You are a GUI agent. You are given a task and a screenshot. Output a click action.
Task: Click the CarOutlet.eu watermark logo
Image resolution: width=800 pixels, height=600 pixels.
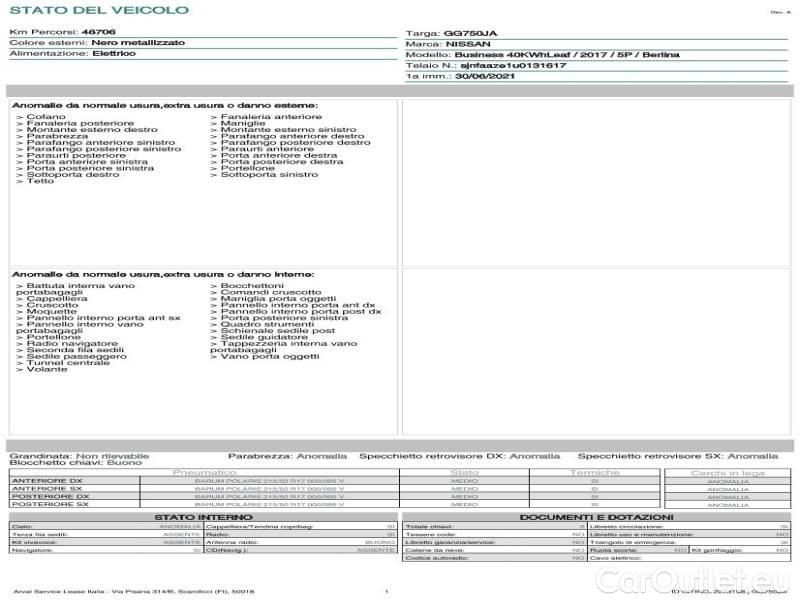click(x=693, y=580)
